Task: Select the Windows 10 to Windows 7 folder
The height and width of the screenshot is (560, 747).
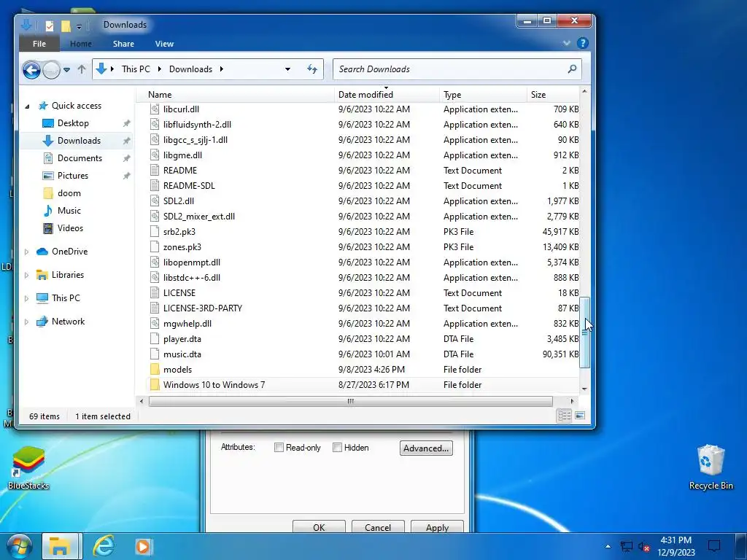Action: coord(214,385)
